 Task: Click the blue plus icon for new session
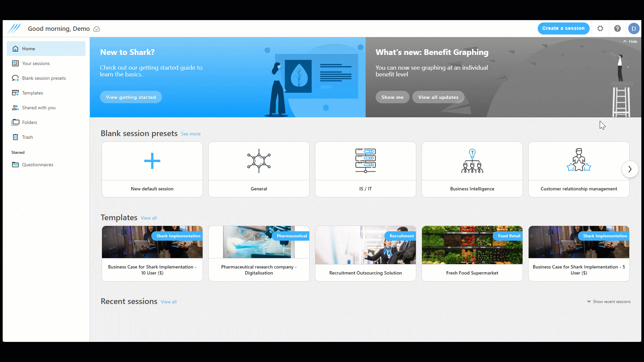click(152, 161)
